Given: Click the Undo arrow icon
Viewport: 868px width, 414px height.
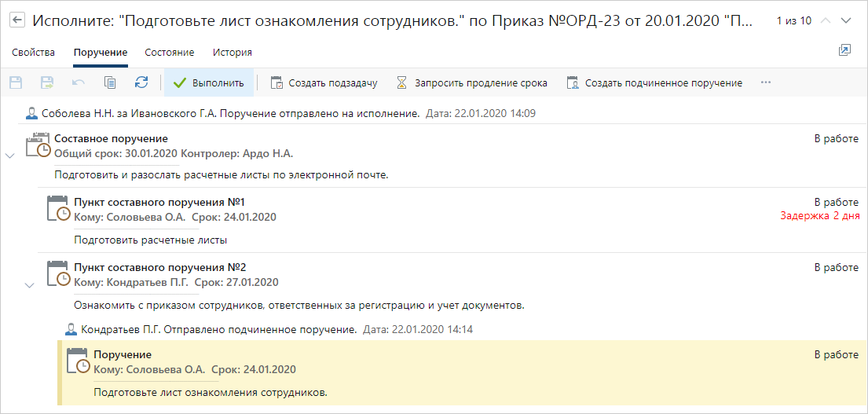Looking at the screenshot, I should tap(79, 82).
